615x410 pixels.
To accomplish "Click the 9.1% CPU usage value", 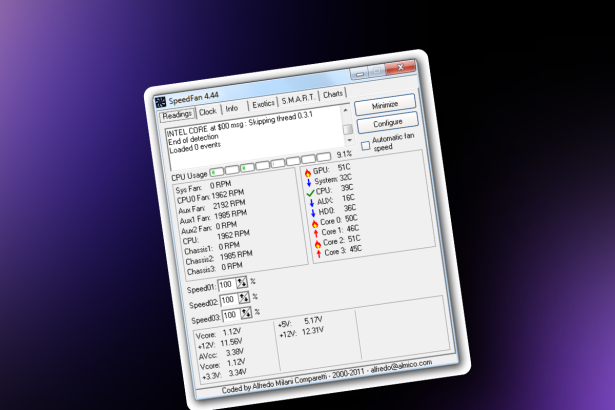I will pos(344,155).
